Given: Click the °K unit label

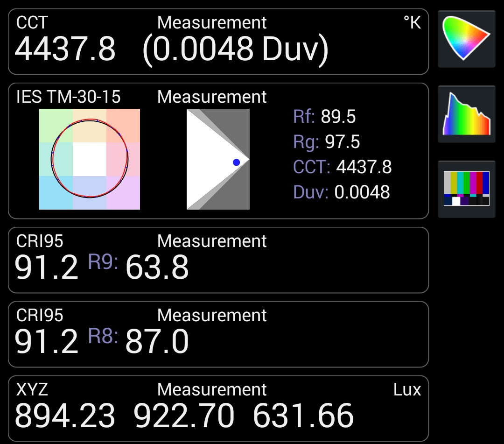Looking at the screenshot, I should coord(412,22).
